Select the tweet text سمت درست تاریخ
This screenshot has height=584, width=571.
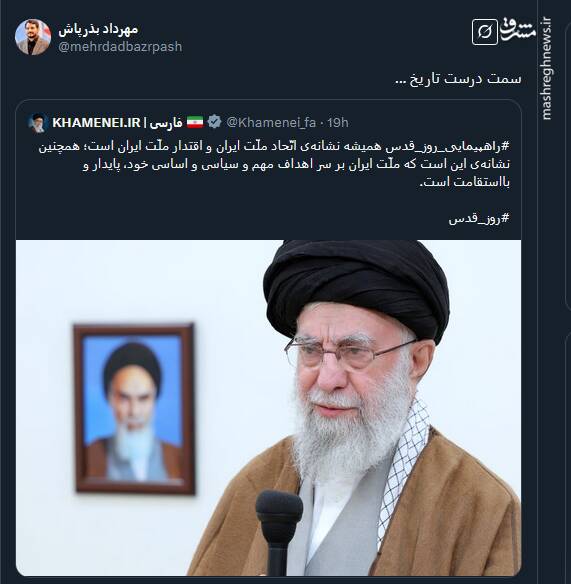(458, 79)
